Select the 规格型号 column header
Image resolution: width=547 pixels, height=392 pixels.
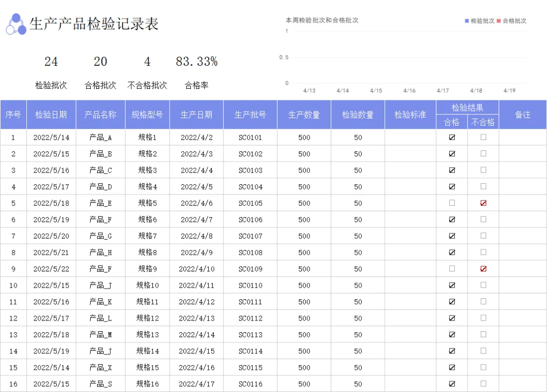click(147, 115)
